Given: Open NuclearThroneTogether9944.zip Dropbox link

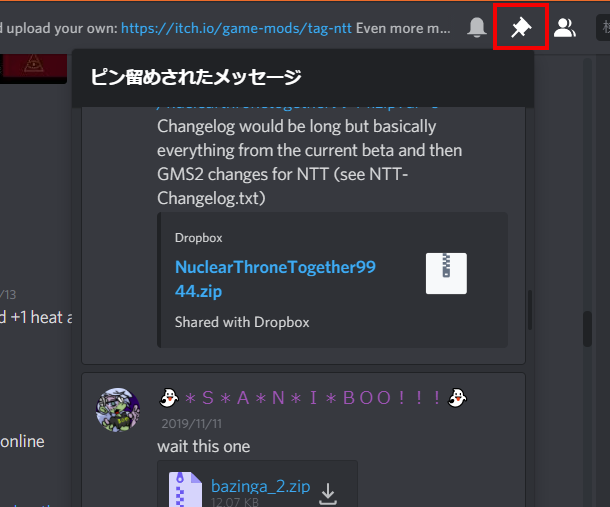Looking at the screenshot, I should [x=275, y=279].
